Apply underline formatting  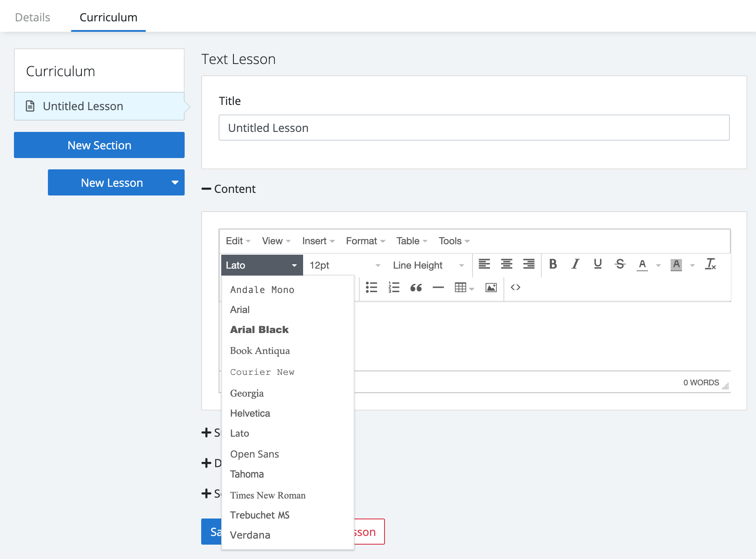pyautogui.click(x=597, y=264)
